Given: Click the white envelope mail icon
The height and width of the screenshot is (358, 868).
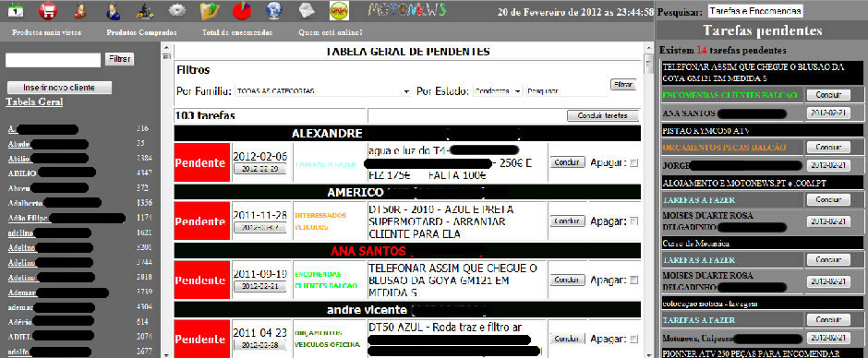Looking at the screenshot, I should tap(307, 10).
